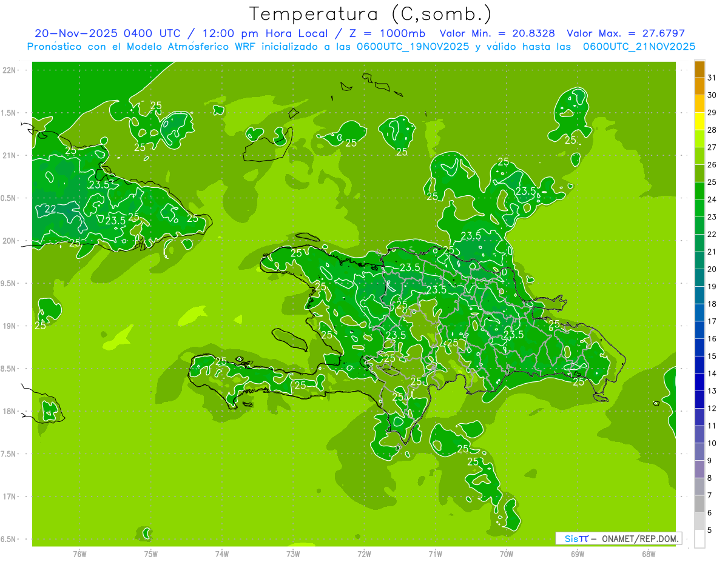Click the '22N' latitude axis label

coord(10,70)
